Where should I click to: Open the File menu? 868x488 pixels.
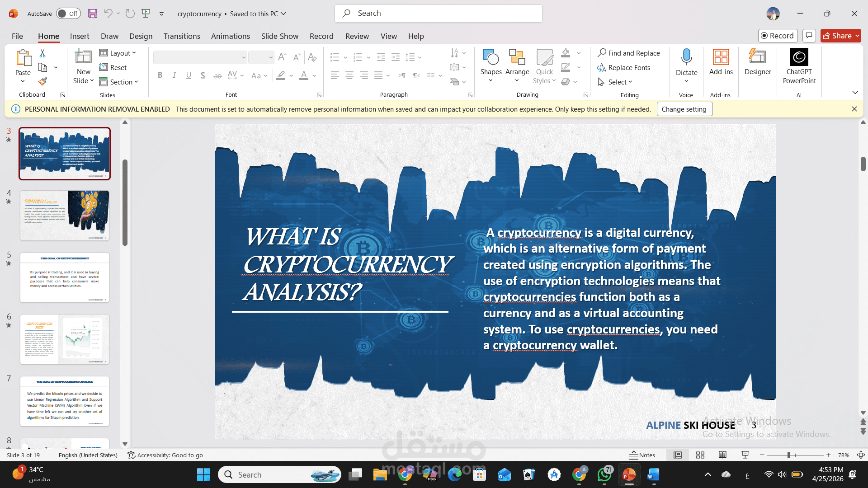tap(17, 36)
